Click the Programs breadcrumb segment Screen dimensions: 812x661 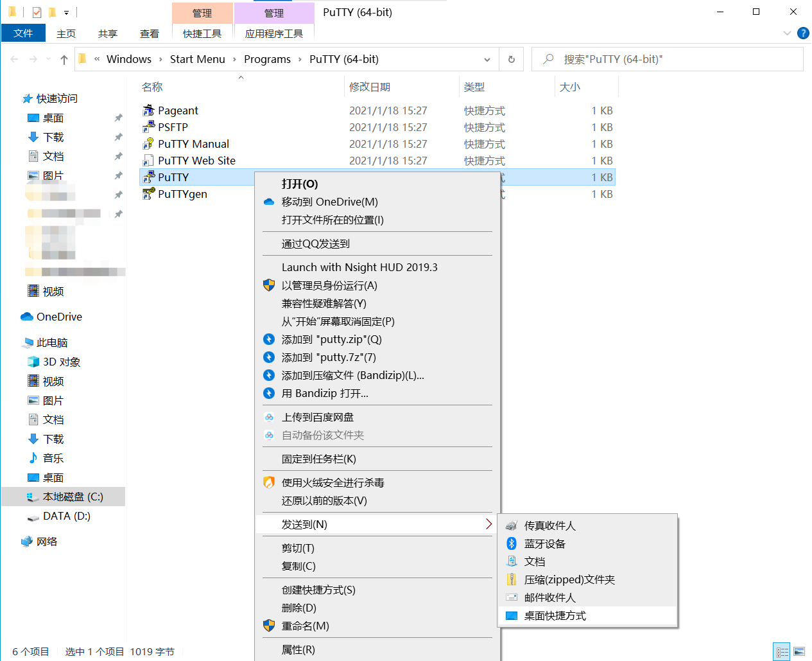click(x=267, y=59)
